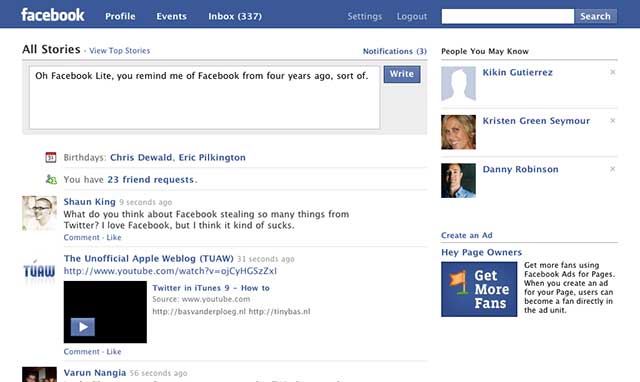This screenshot has height=382, width=640.
Task: Open Shaun King's name link
Action: [89, 202]
